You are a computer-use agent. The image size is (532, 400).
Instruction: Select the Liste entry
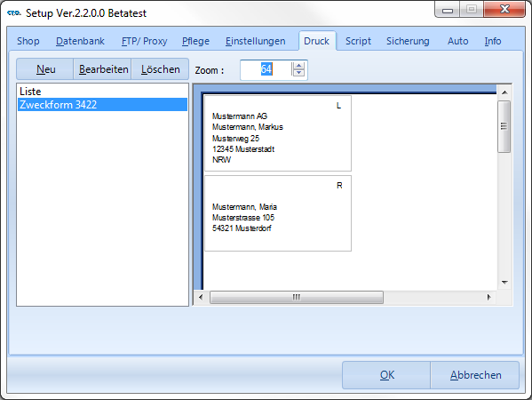coord(102,92)
